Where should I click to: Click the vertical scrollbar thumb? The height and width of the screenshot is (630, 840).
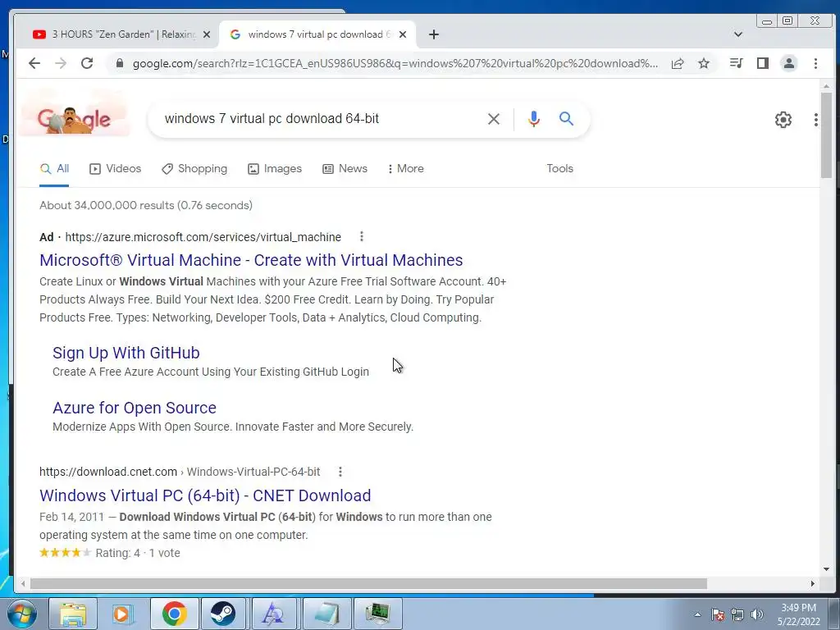click(x=826, y=135)
